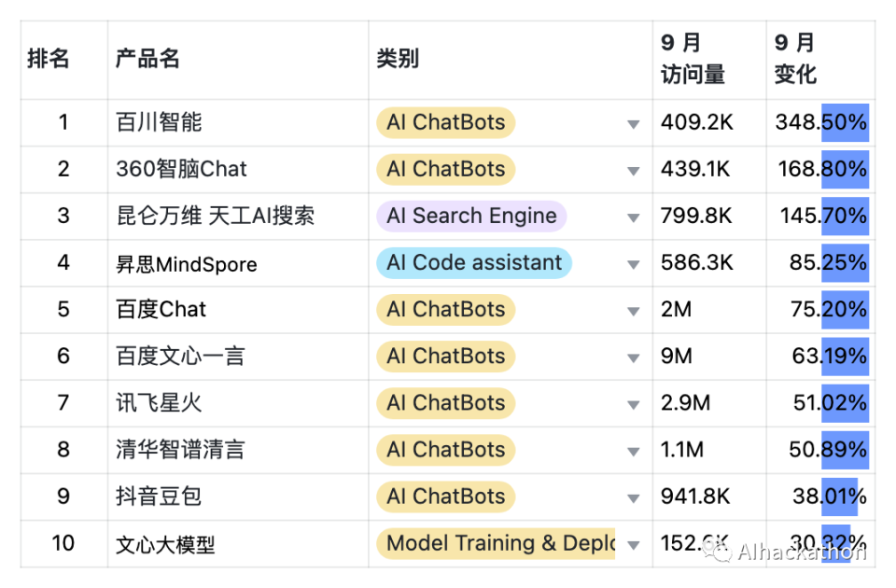This screenshot has height=588, width=896.
Task: Click the 9月变化 column header
Action: point(795,59)
